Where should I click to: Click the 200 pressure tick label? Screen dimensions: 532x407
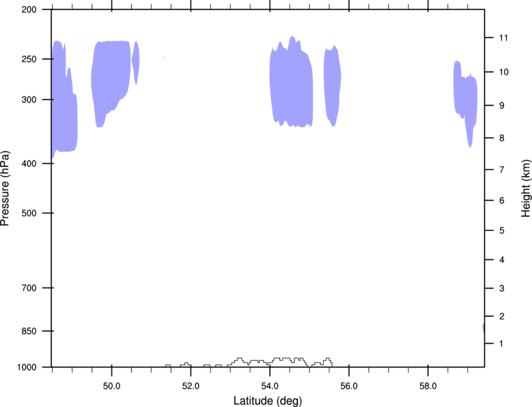coord(29,9)
